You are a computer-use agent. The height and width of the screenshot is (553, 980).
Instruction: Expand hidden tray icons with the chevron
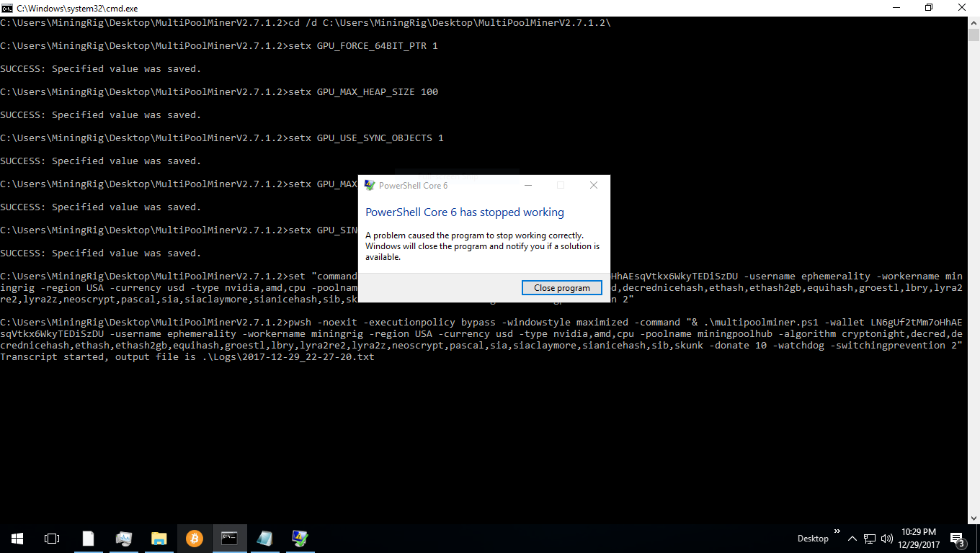[x=852, y=538]
